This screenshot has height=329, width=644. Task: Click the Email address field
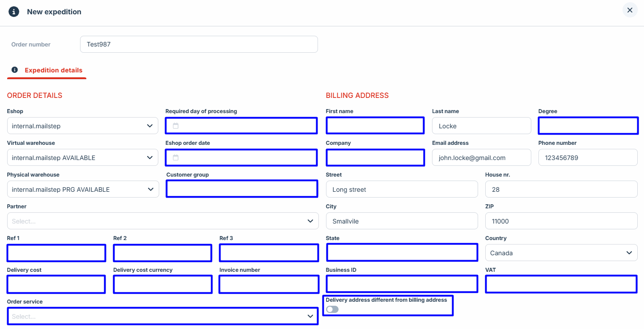[481, 158]
